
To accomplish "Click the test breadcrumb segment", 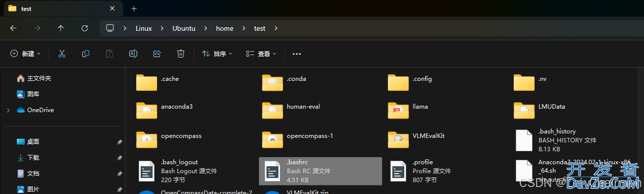I will (x=260, y=28).
